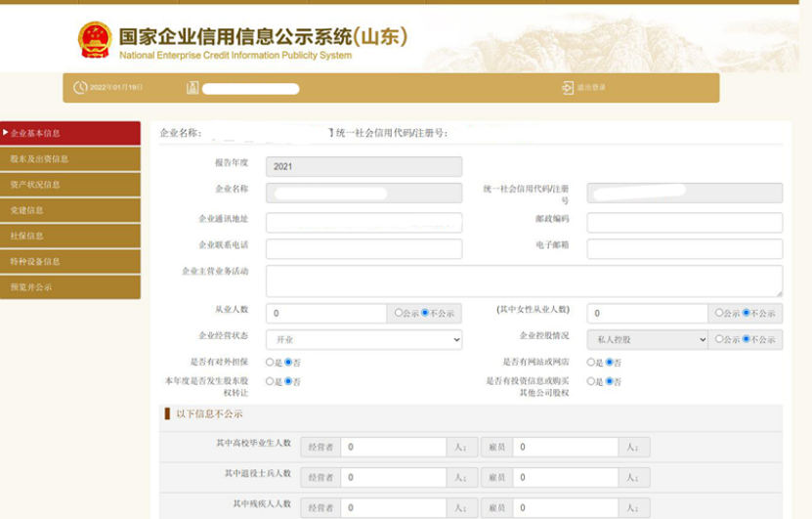Focus the 经营者 field for 其中残疾人人数

coord(393,508)
